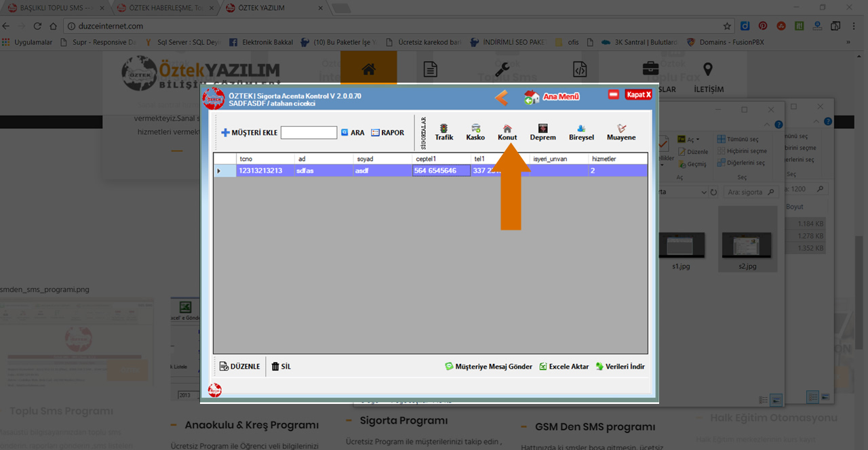Open the 3K Santral bookmark
The height and width of the screenshot is (450, 868).
[x=639, y=42]
